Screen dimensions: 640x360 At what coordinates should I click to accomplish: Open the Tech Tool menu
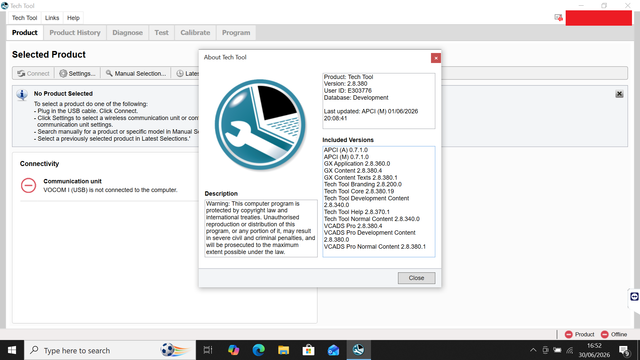click(24, 18)
